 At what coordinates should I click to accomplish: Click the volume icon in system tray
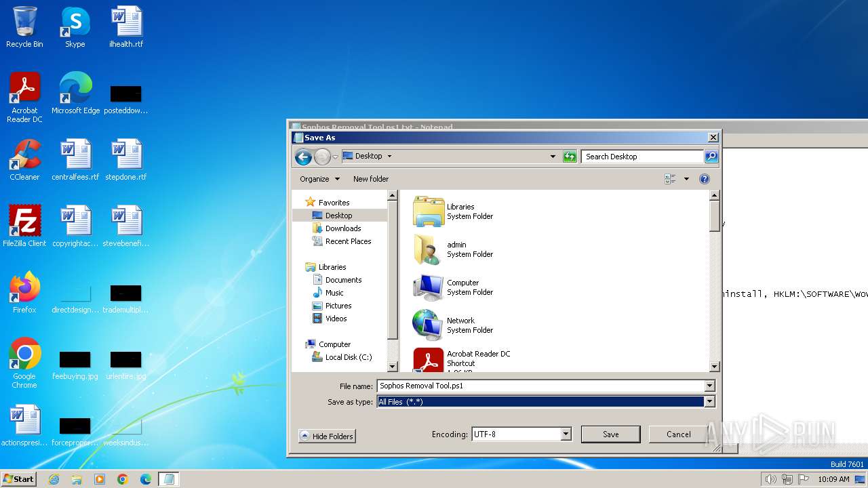pos(770,479)
